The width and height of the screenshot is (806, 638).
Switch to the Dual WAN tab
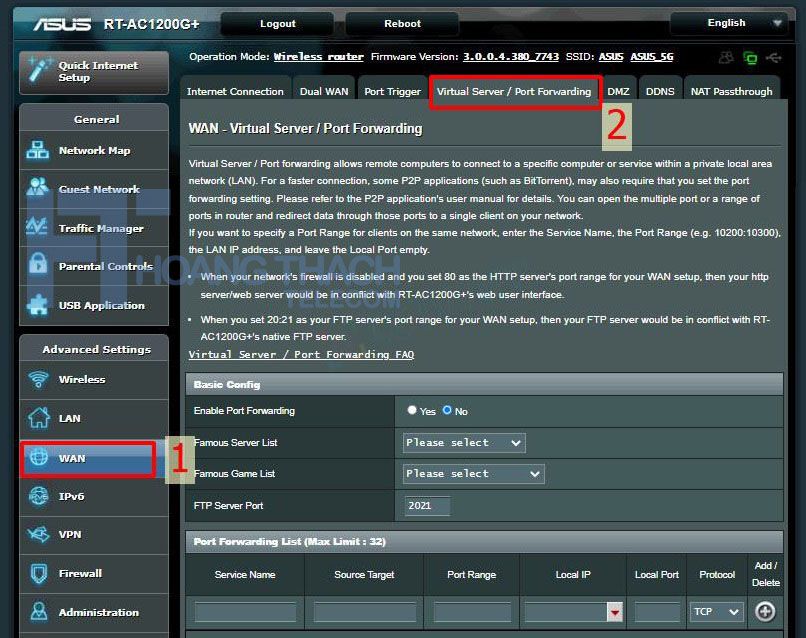click(324, 92)
